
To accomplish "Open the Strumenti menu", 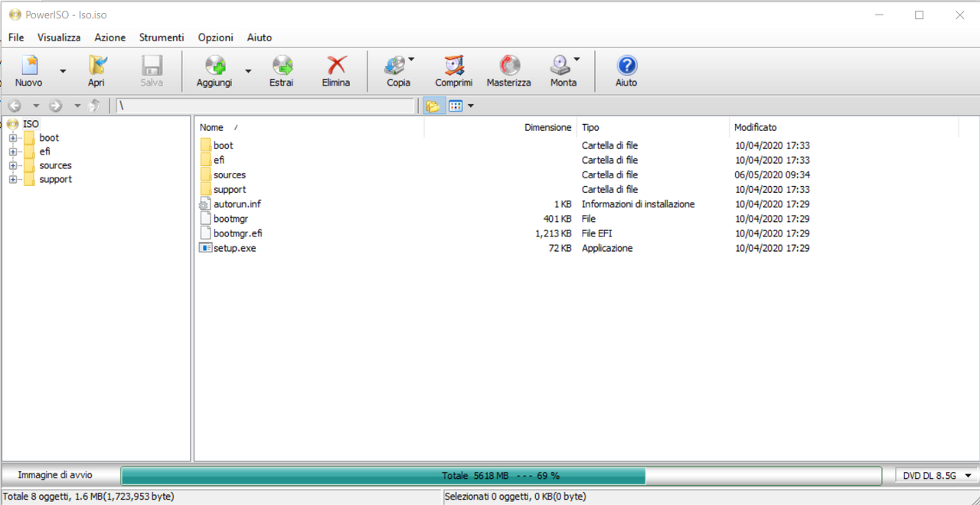I will (x=162, y=37).
